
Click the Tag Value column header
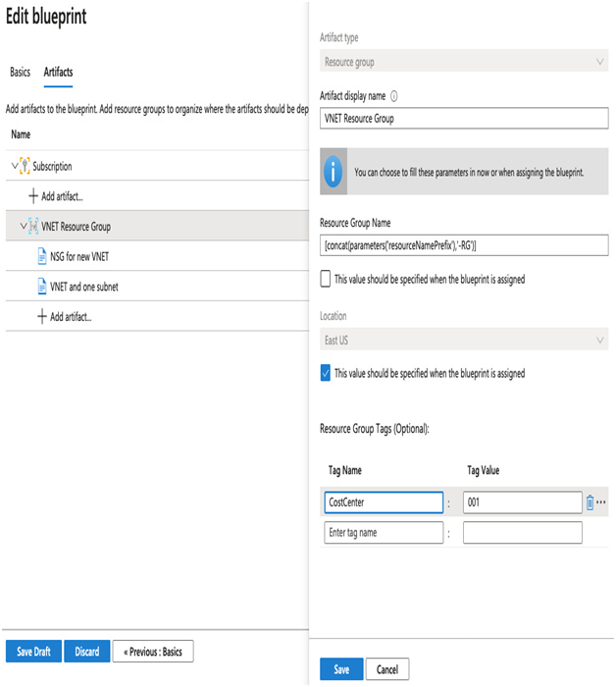[x=484, y=470]
